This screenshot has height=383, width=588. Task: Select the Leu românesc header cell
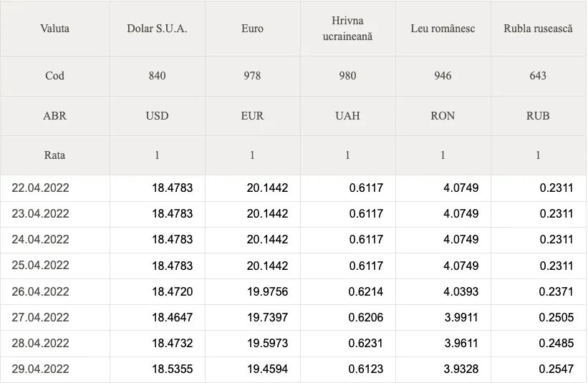(443, 29)
